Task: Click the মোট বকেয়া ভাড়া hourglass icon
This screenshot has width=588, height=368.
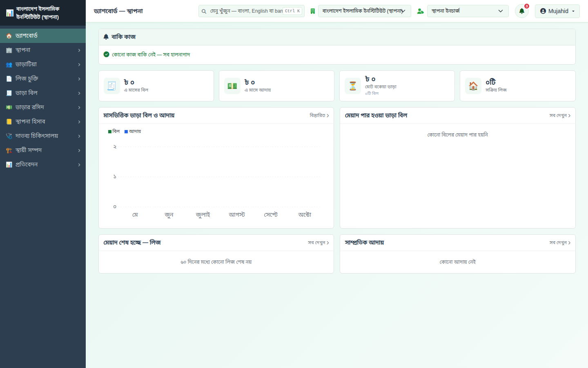Action: [x=353, y=86]
